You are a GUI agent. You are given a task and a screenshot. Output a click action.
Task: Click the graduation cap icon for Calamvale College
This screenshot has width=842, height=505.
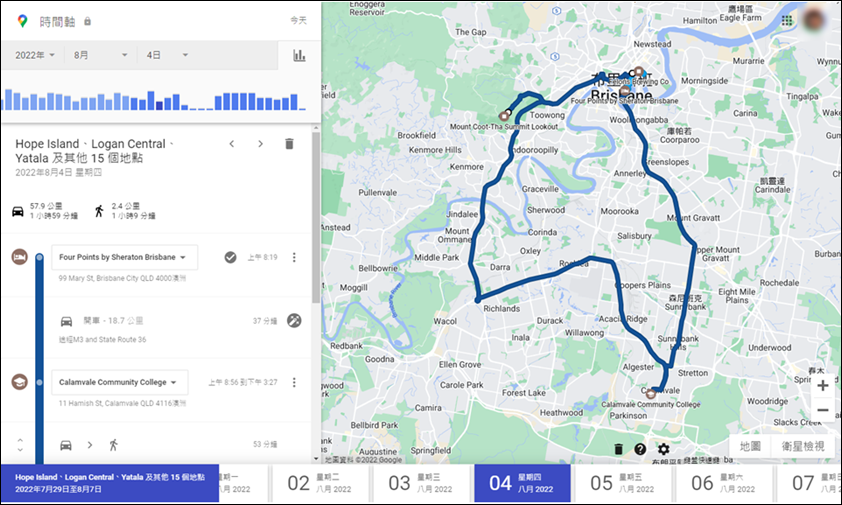tap(20, 382)
